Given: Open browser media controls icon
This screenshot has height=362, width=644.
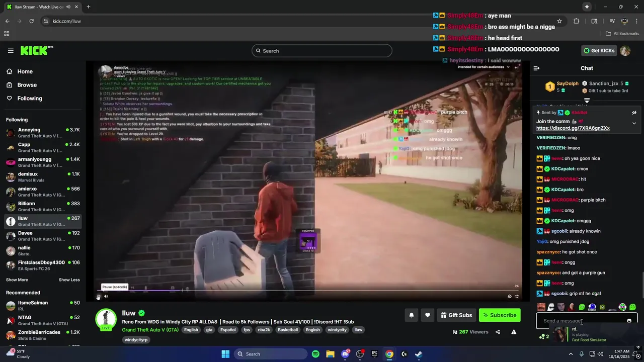Looking at the screenshot, I should (612, 21).
